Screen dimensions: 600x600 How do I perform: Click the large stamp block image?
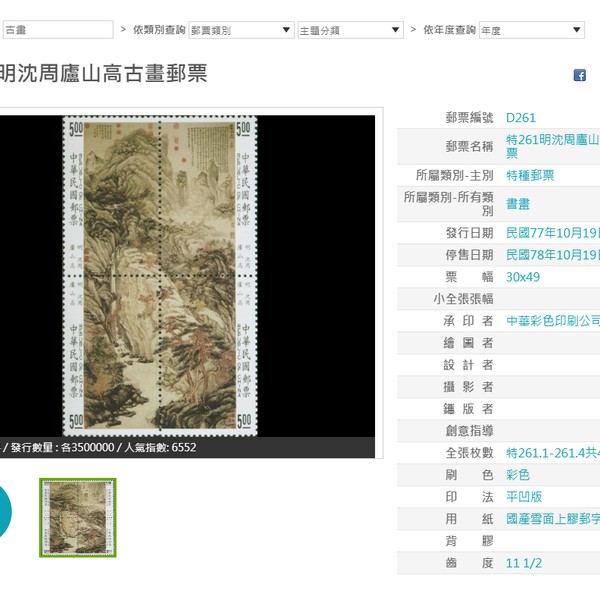pyautogui.click(x=160, y=276)
